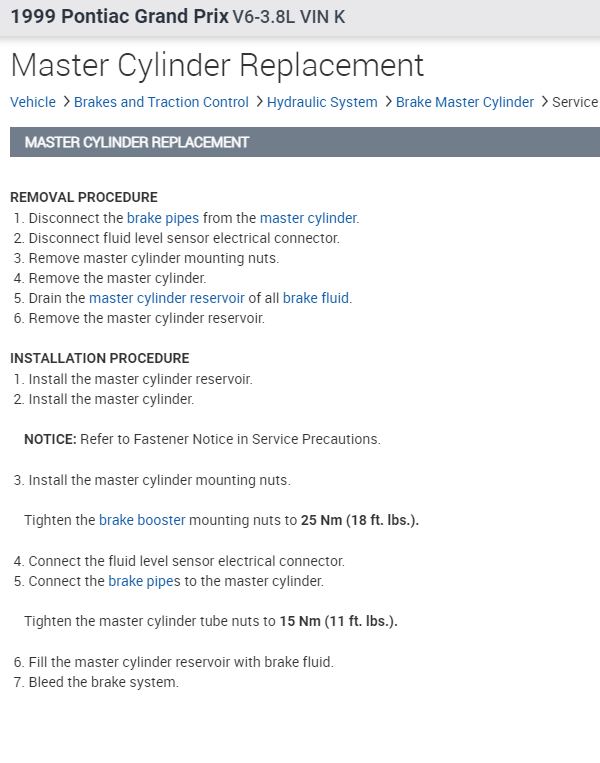Click the chevron before Brakes and Traction Control
The image size is (600, 763).
click(x=65, y=102)
